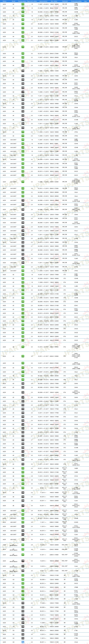Click diesel icon in A7 Sportback CGQB 230kW row
The width and height of the screenshot is (89, 644).
click(x=23, y=571)
